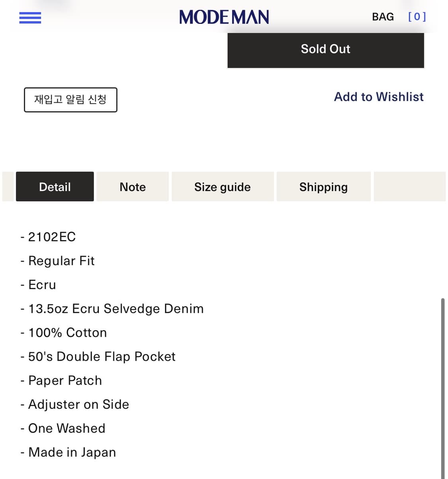Image resolution: width=448 pixels, height=479 pixels.
Task: Open the Size guide tab
Action: 222,186
